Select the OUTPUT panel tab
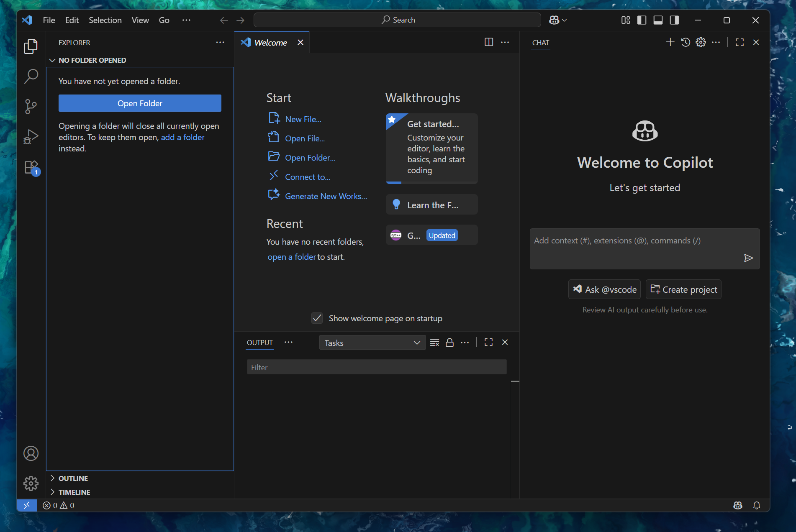This screenshot has width=796, height=532. pos(259,343)
